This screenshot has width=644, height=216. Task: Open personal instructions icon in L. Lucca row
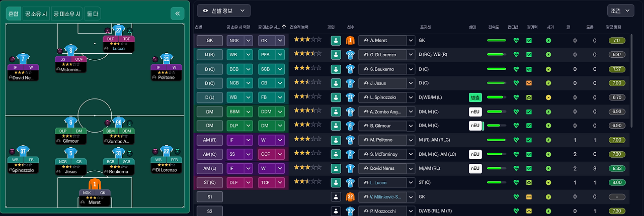336,182
